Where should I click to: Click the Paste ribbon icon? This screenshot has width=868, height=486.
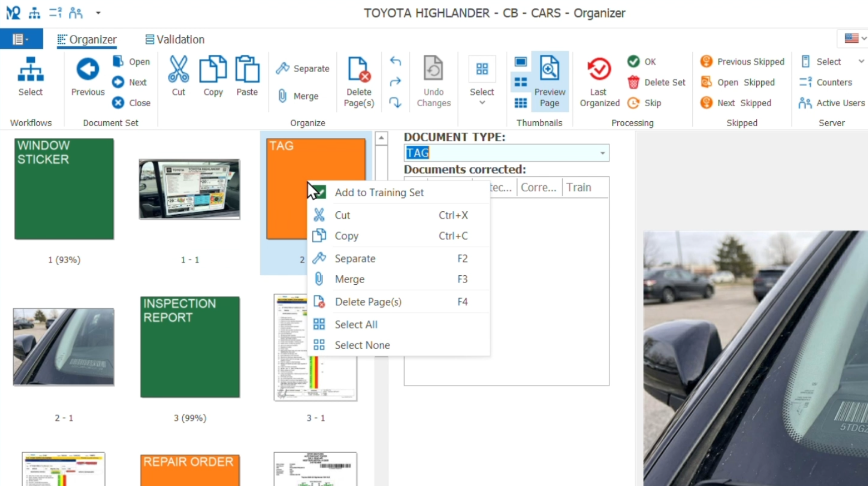point(247,69)
